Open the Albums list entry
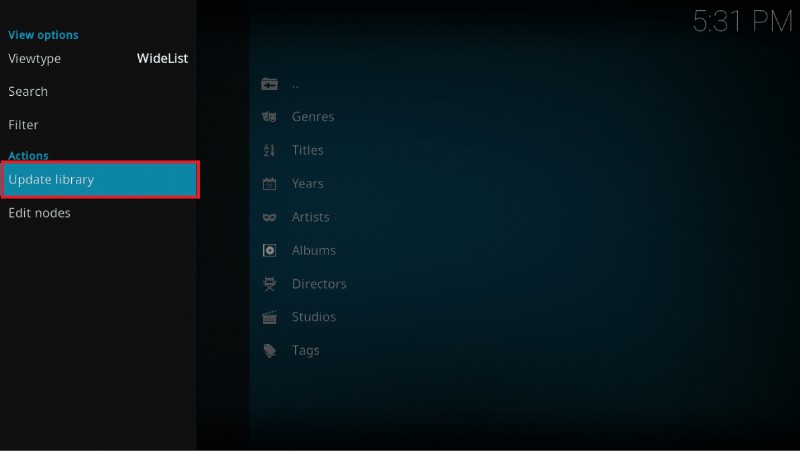The image size is (800, 453). tap(314, 250)
